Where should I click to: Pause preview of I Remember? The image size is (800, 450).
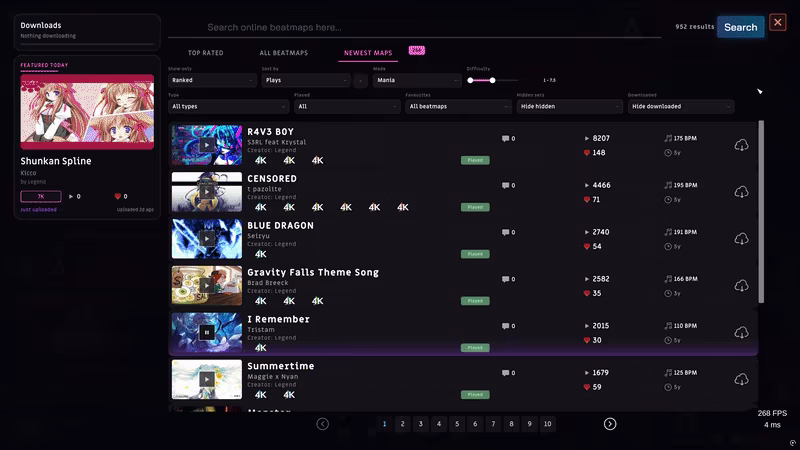coord(207,333)
